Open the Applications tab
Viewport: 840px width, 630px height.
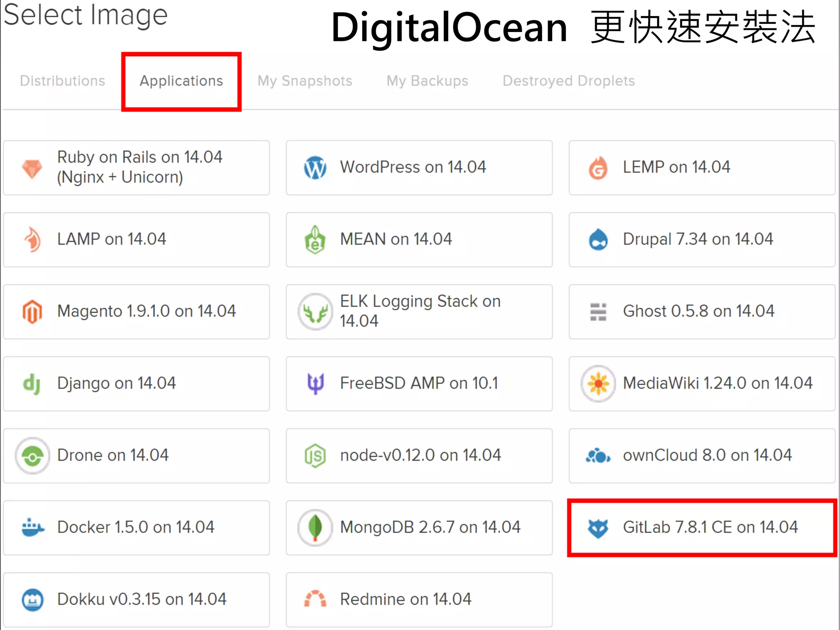[181, 81]
